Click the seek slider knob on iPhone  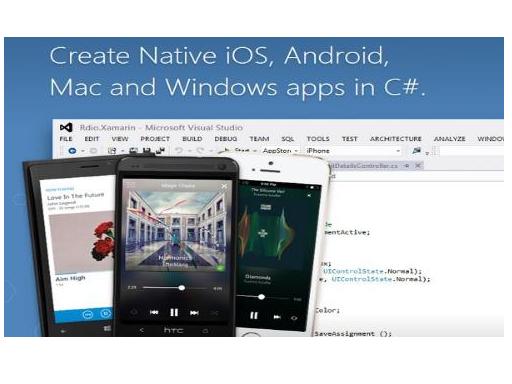pos(262,297)
